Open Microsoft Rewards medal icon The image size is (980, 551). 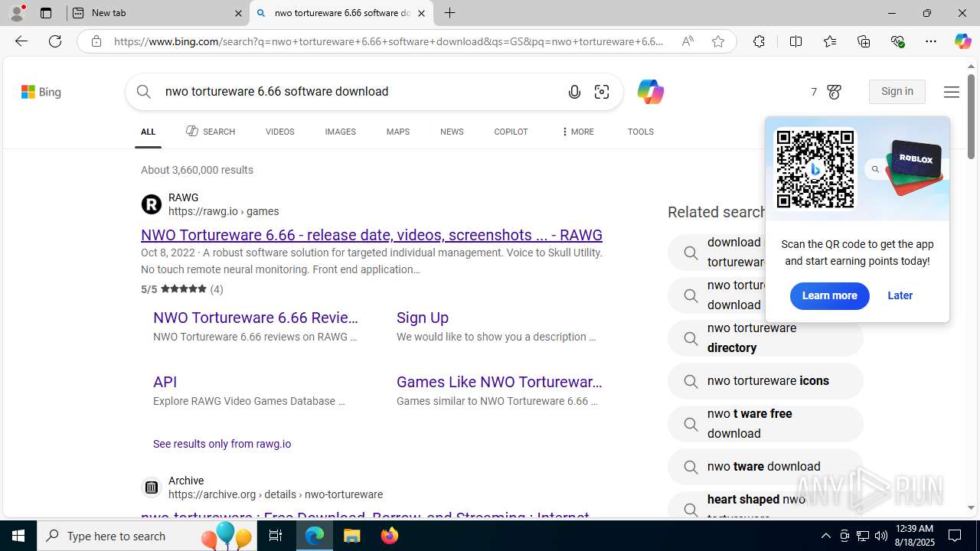pyautogui.click(x=834, y=92)
